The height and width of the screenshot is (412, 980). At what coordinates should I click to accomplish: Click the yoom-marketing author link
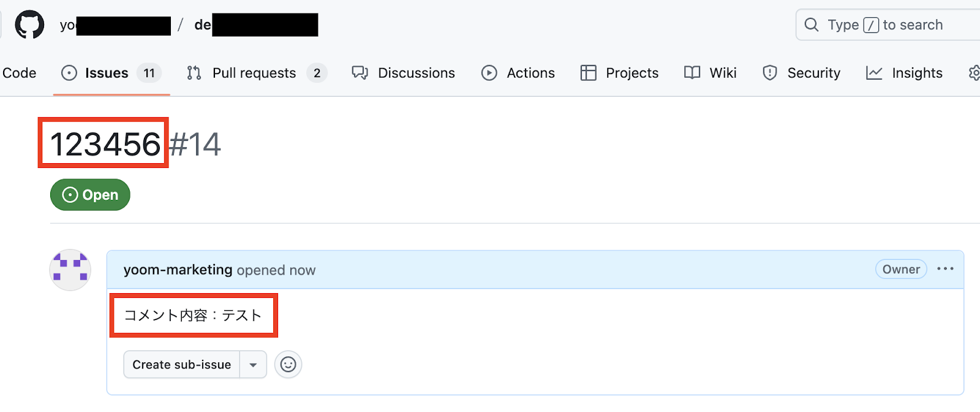(x=178, y=270)
